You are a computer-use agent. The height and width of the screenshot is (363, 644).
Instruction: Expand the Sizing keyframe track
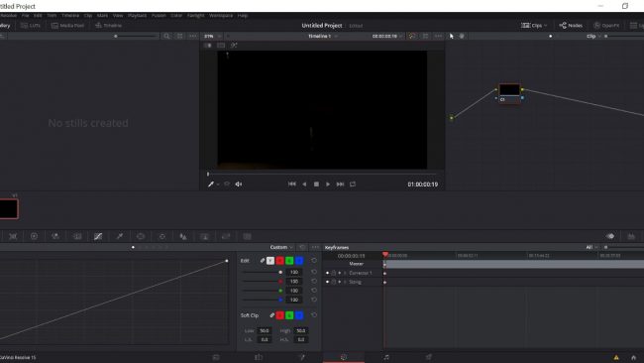click(x=345, y=282)
